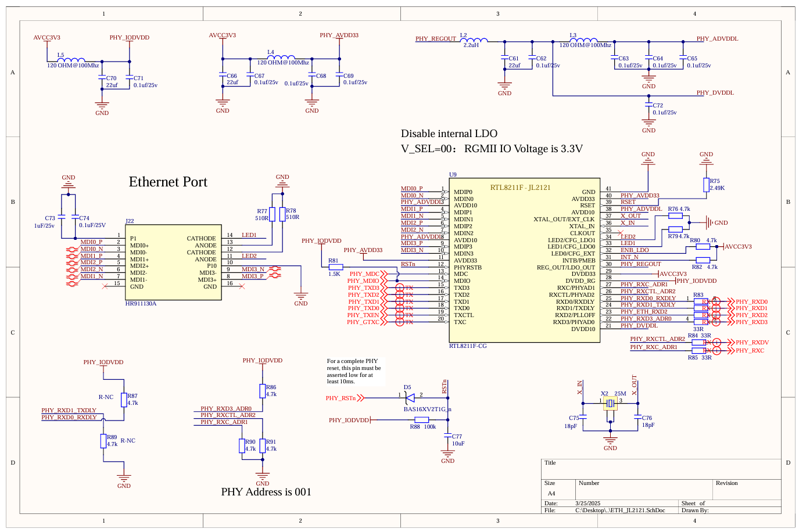Click resistor R80 4.7k
This screenshot has width=799, height=532.
pos(703,247)
